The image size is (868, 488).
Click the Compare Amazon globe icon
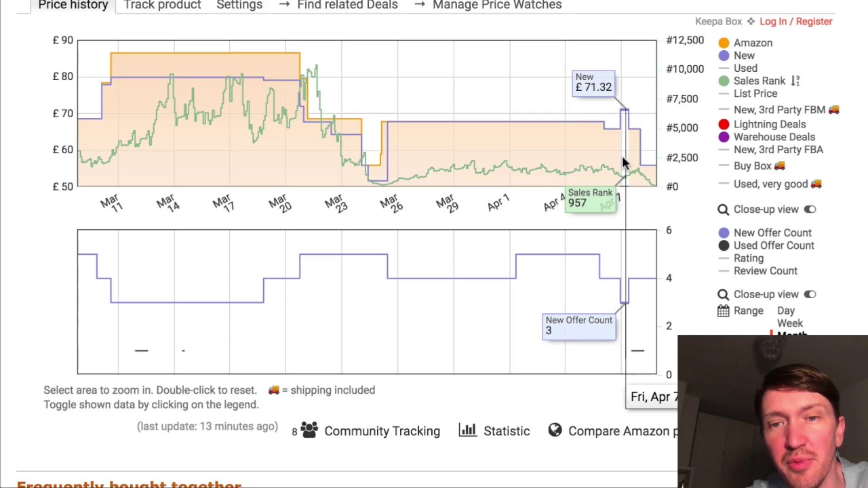click(555, 430)
